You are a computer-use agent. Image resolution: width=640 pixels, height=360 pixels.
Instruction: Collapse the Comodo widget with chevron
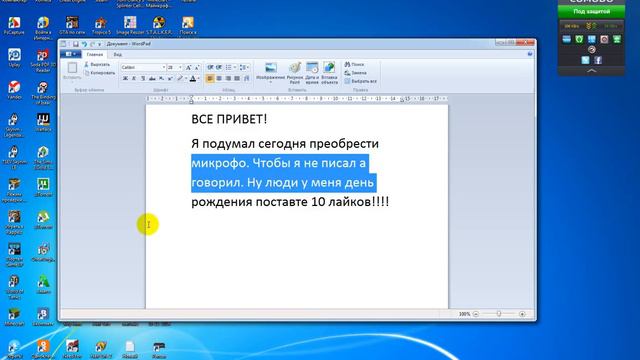coord(591,71)
